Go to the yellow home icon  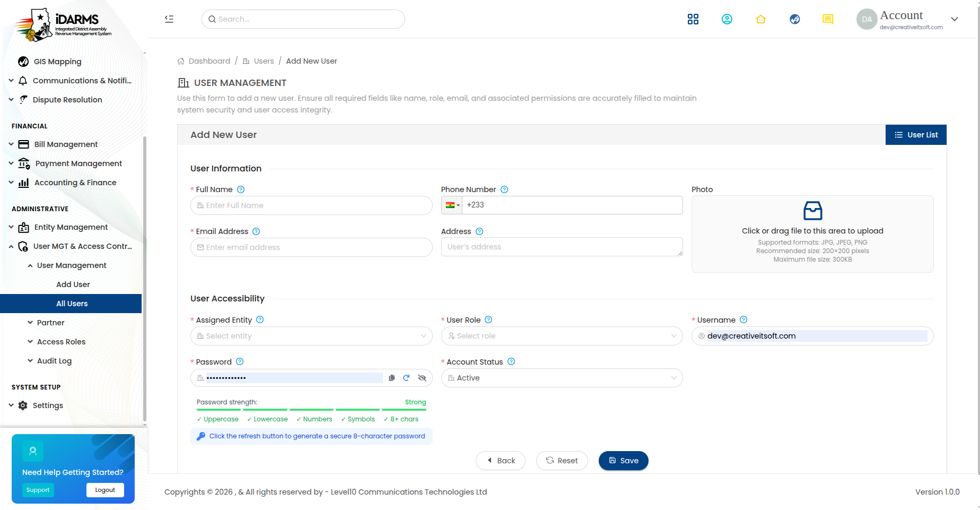tap(760, 19)
